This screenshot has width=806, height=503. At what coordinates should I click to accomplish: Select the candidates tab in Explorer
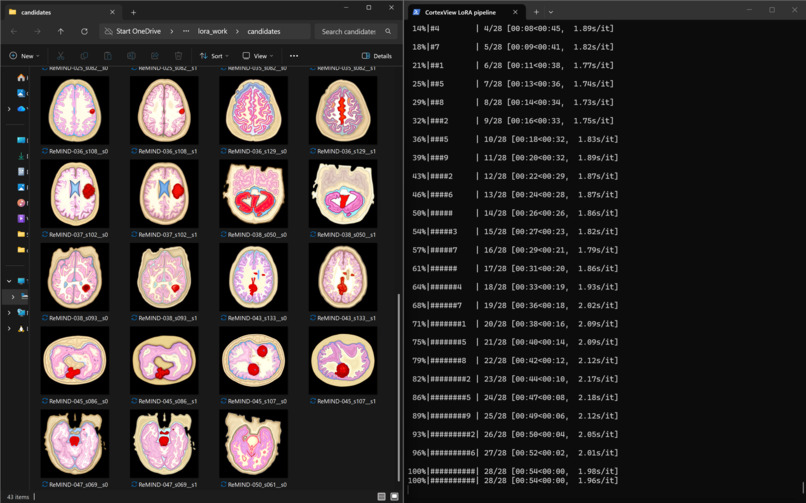click(62, 12)
